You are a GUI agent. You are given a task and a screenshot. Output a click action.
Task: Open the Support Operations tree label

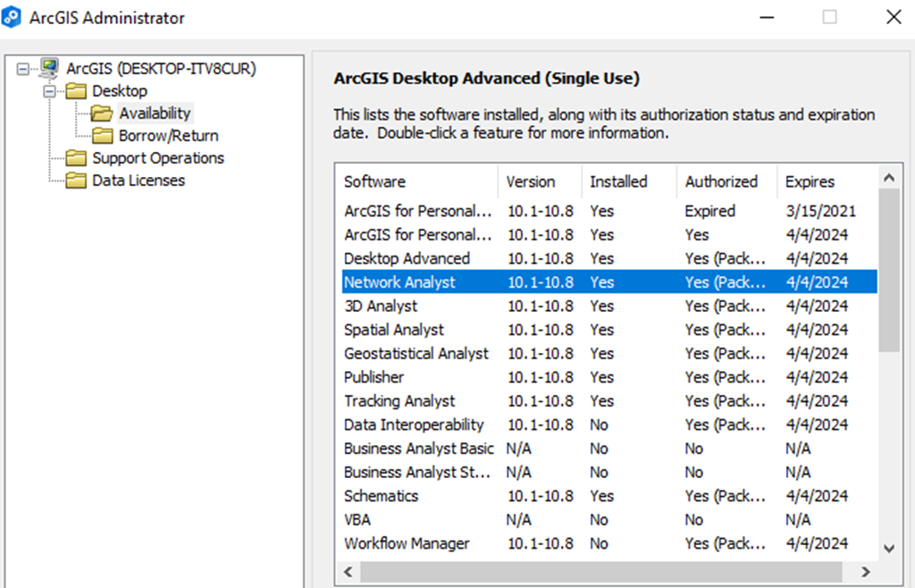pyautogui.click(x=158, y=158)
